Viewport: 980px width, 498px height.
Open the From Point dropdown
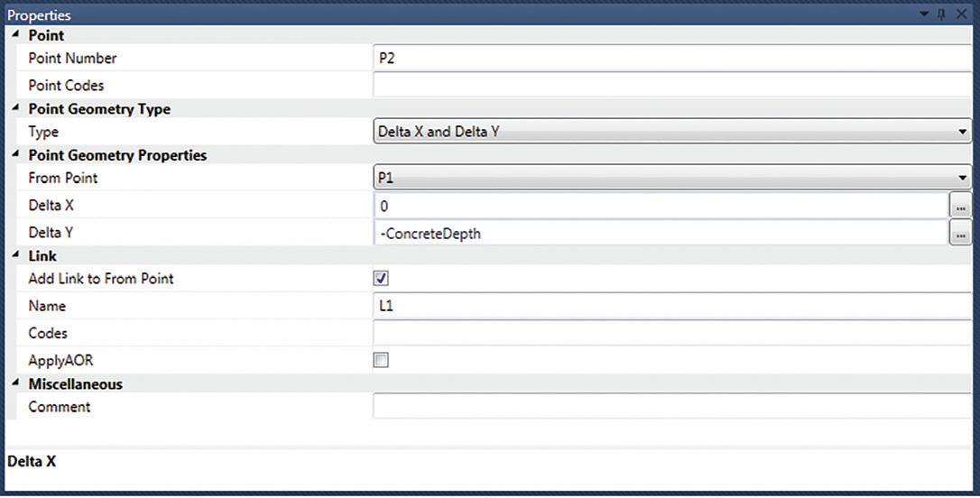[672, 178]
